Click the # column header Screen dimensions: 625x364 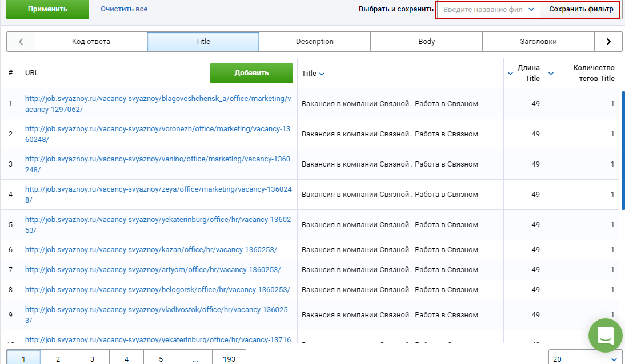click(x=10, y=73)
